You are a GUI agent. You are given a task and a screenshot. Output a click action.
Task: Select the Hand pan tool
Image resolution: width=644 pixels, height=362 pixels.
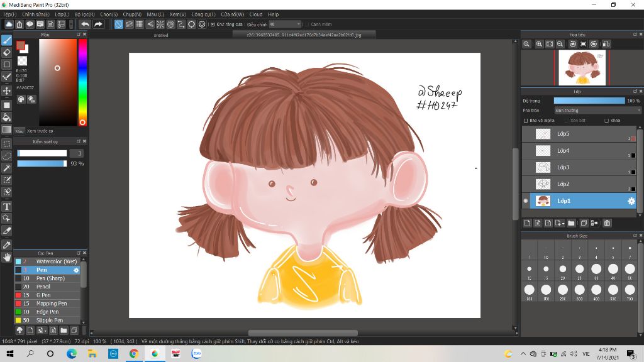click(6, 257)
